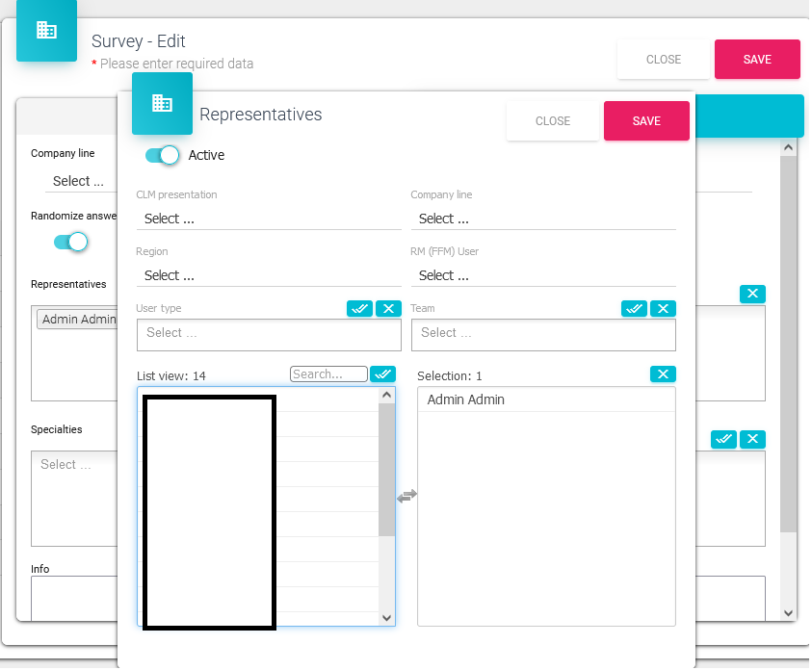Clear Team selection with X icon
812x670 pixels.
coord(663,309)
